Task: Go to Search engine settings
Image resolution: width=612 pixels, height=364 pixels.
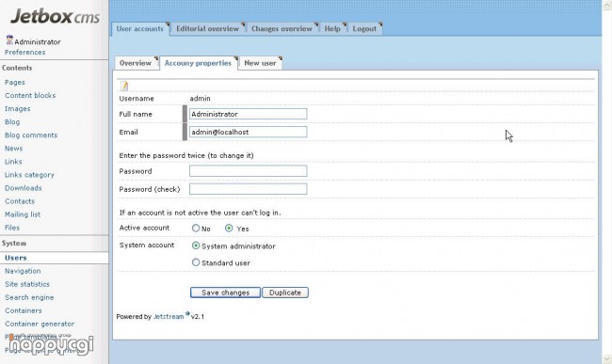Action: point(29,298)
